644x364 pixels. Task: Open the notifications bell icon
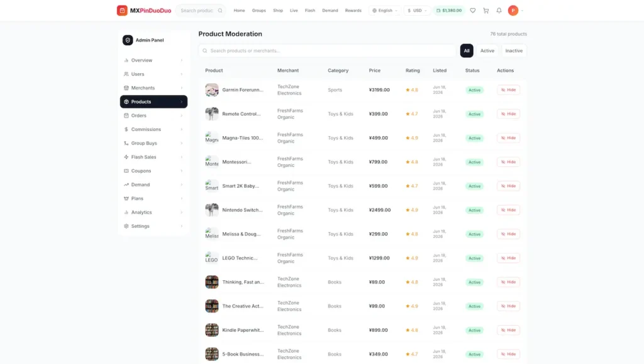[499, 10]
